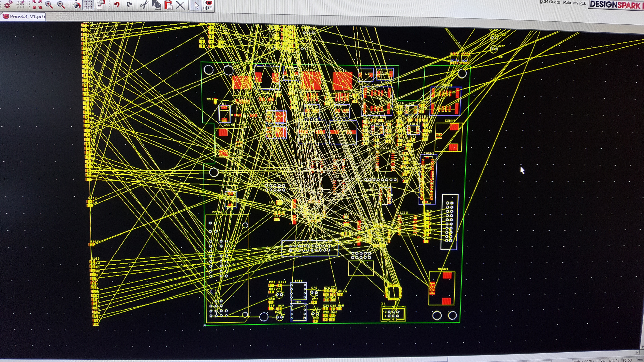Click the Cut scissors icon
This screenshot has width=644, height=362.
[x=144, y=5]
